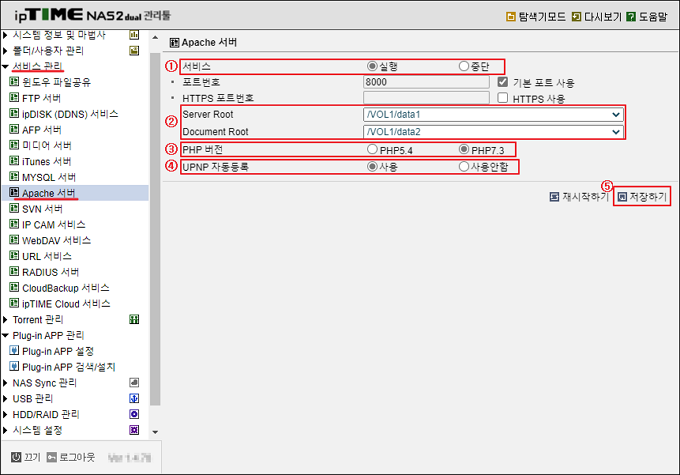Click the 탐색기모드 explorer mode icon
Screen dimensions: 680x475
coord(510,17)
